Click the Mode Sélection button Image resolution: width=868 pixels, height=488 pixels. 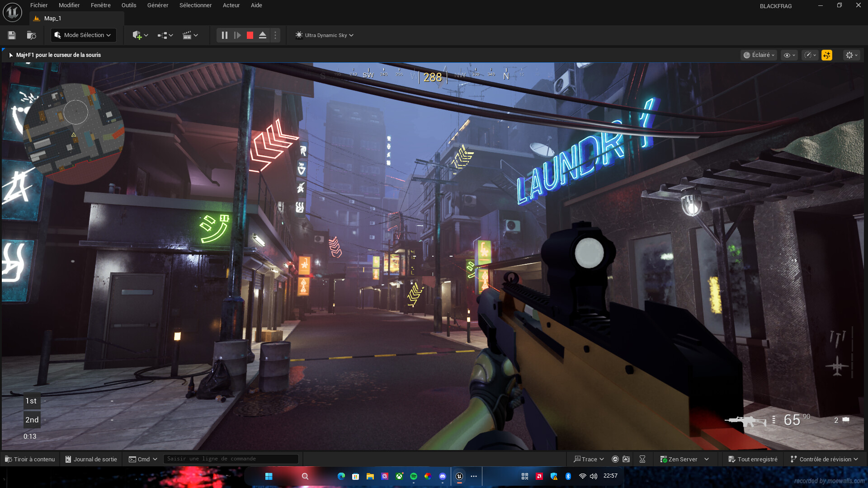point(83,35)
